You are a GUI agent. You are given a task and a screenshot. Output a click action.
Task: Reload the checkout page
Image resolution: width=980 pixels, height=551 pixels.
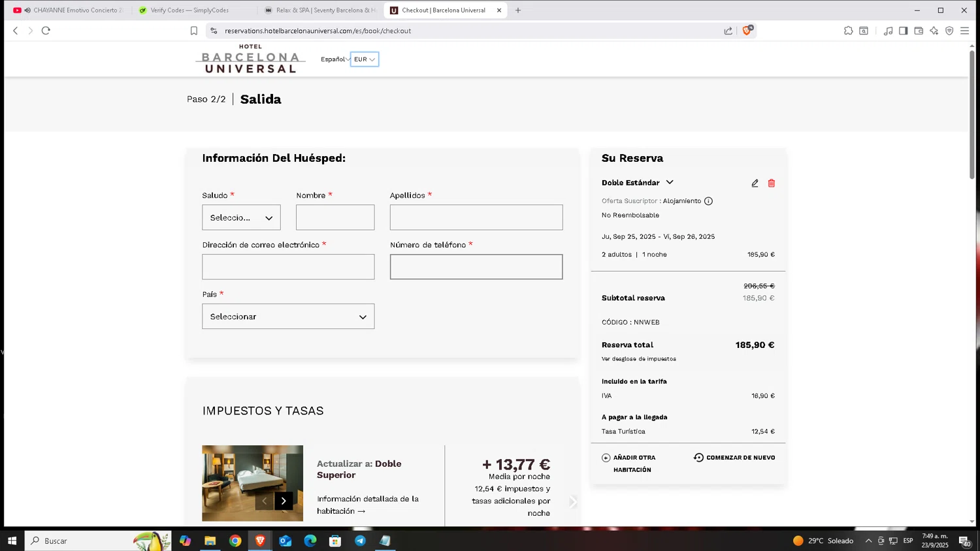[x=46, y=31]
